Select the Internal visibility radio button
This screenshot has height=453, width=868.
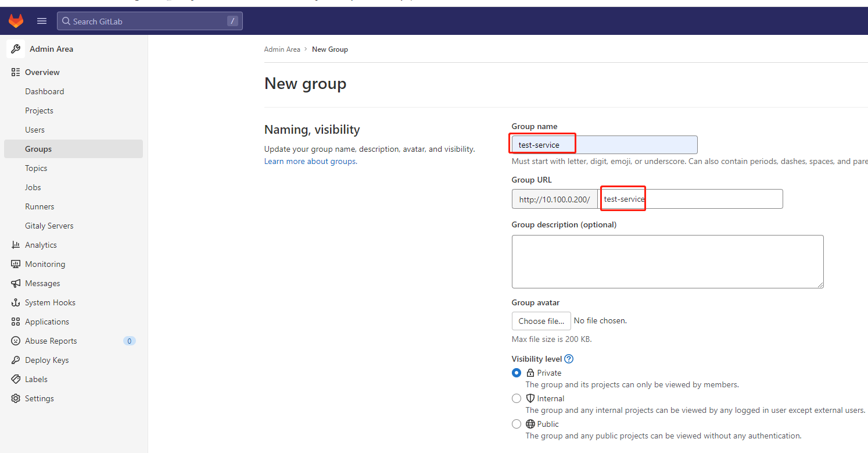click(517, 398)
